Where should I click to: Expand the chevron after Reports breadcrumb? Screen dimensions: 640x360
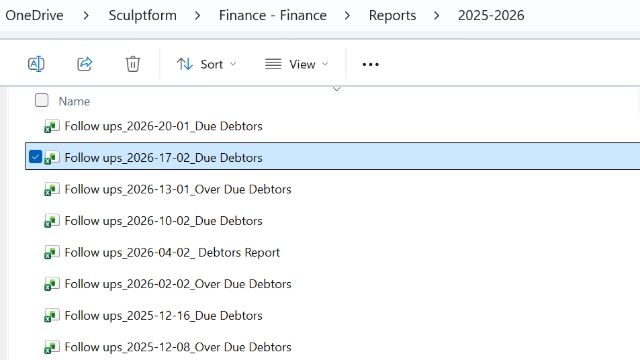click(437, 16)
